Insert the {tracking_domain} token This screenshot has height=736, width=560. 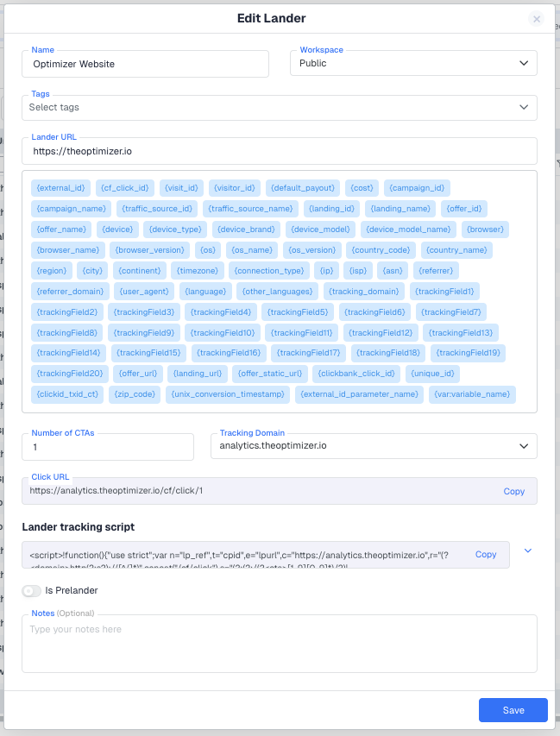pos(364,292)
